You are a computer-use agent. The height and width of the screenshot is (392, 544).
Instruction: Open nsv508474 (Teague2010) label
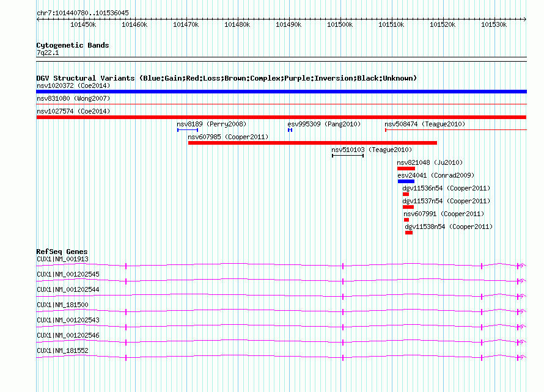pos(425,124)
